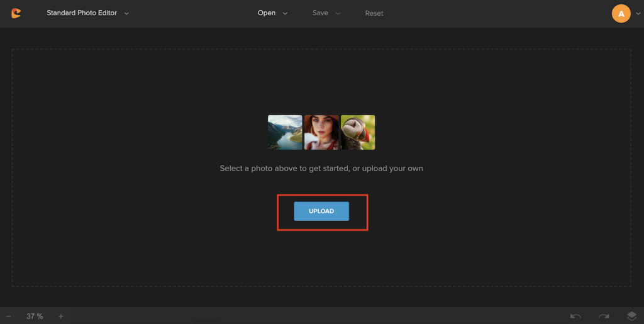
Task: Select the mountain lake sample photo
Action: (285, 132)
